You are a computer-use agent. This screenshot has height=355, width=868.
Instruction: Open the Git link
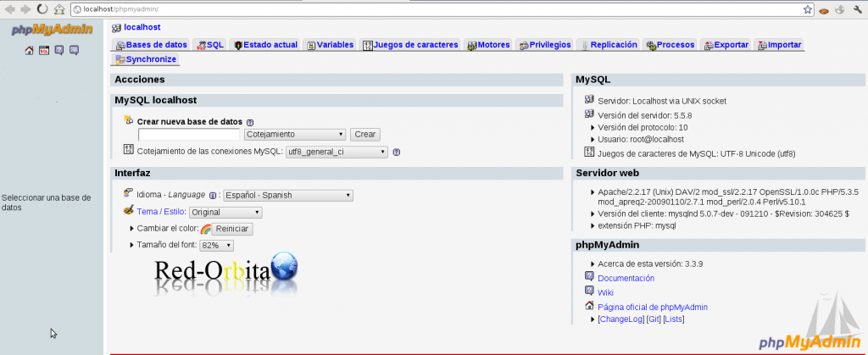point(654,319)
